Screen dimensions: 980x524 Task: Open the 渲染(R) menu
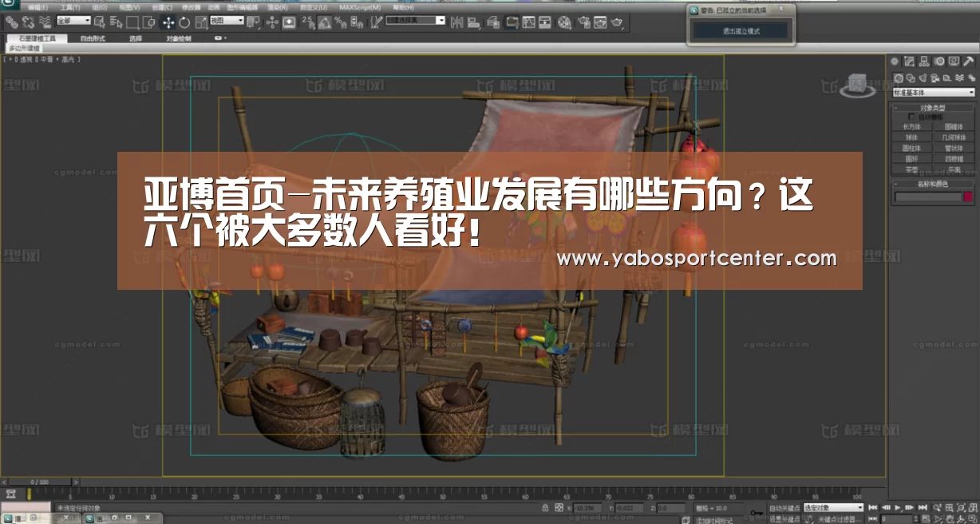coord(277,7)
